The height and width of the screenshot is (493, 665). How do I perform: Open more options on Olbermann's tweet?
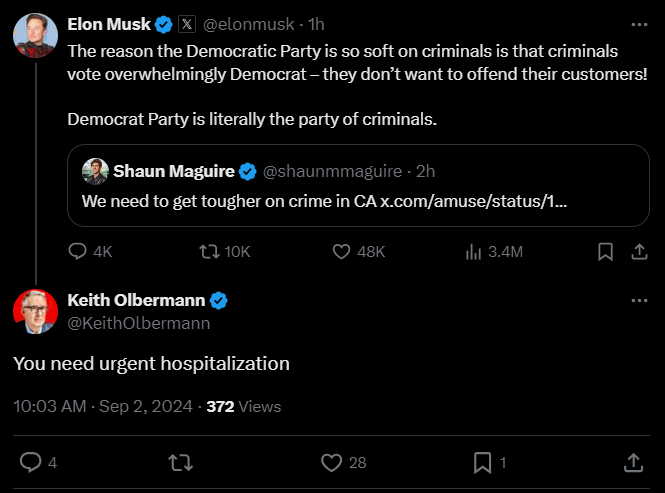tap(639, 301)
